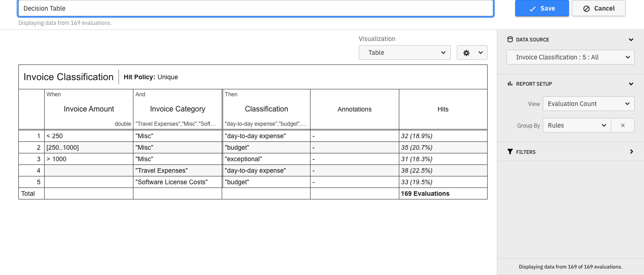This screenshot has height=275, width=644.
Task: Click the Total Evaluations cell
Action: pyautogui.click(x=425, y=193)
